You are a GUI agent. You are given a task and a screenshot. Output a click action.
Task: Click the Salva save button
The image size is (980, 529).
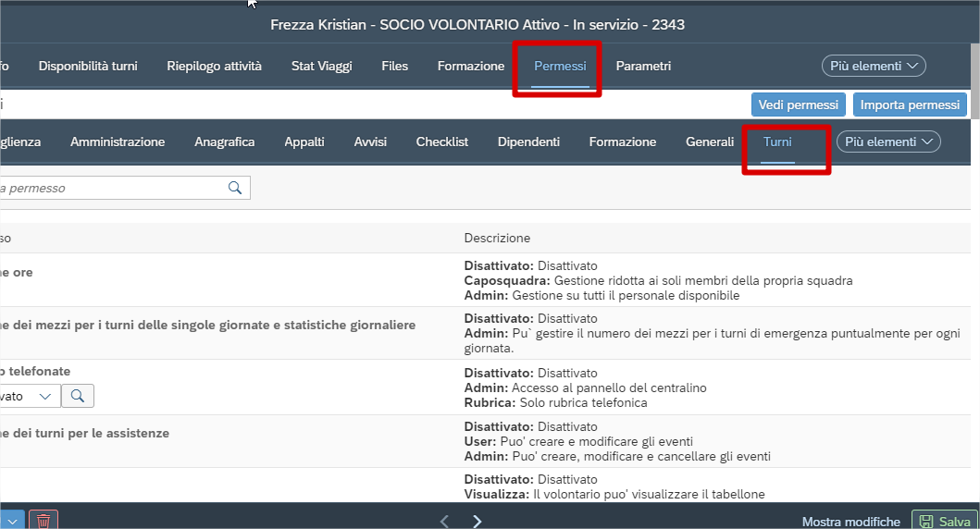(x=945, y=521)
